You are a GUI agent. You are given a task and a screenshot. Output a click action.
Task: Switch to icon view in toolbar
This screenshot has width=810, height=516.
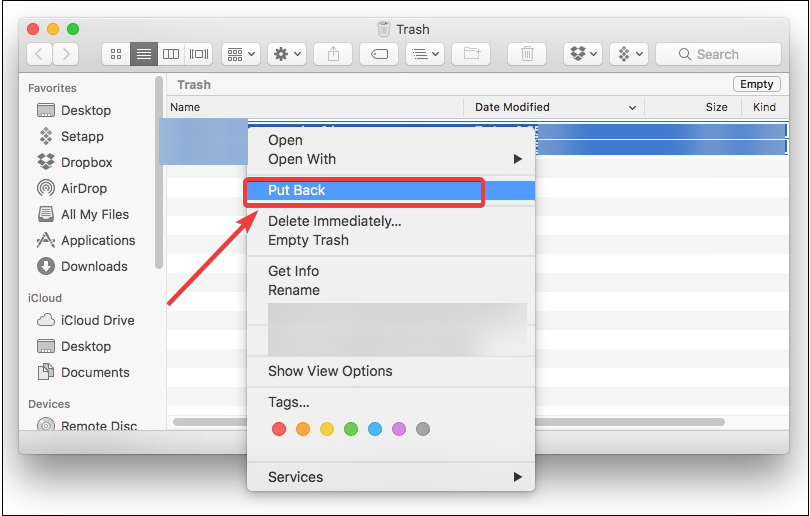tap(116, 54)
